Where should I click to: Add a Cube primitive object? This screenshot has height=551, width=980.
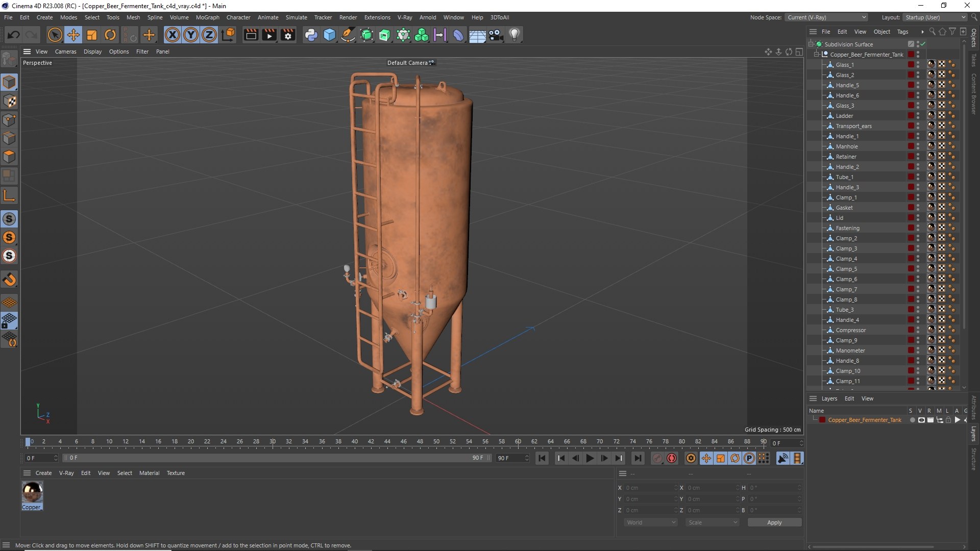click(x=330, y=35)
